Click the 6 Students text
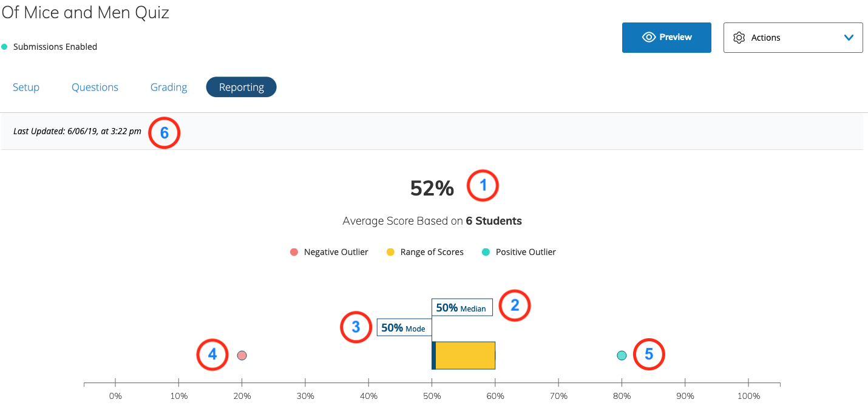Screen dimensions: 868x405 493,221
